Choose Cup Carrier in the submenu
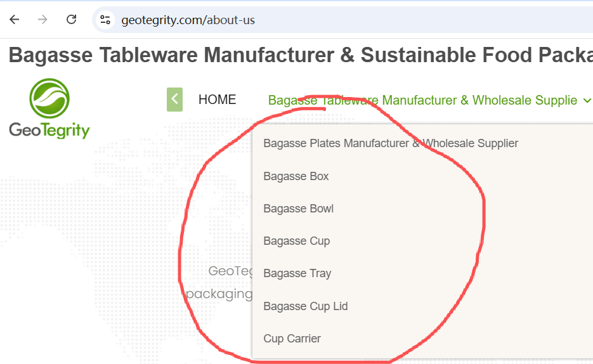 pyautogui.click(x=292, y=339)
